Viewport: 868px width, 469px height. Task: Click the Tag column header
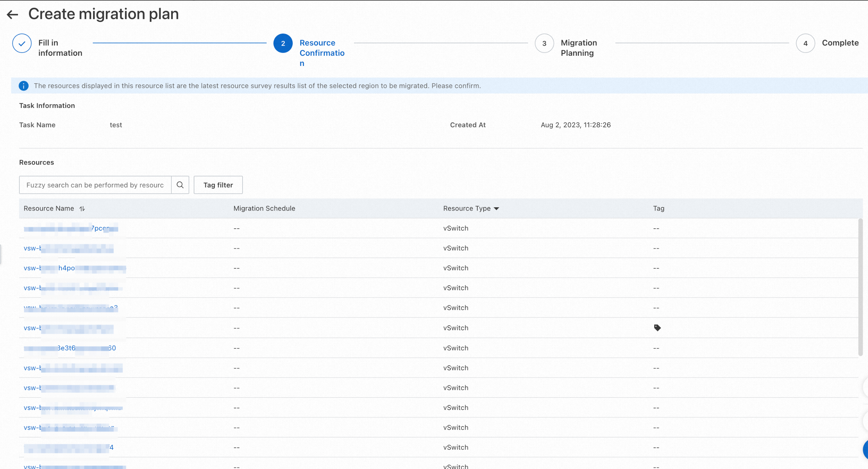pyautogui.click(x=659, y=208)
